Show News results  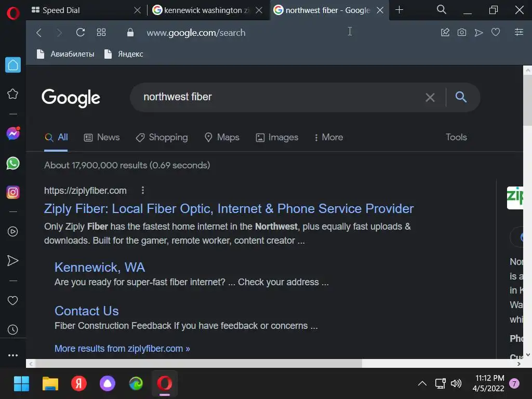102,137
